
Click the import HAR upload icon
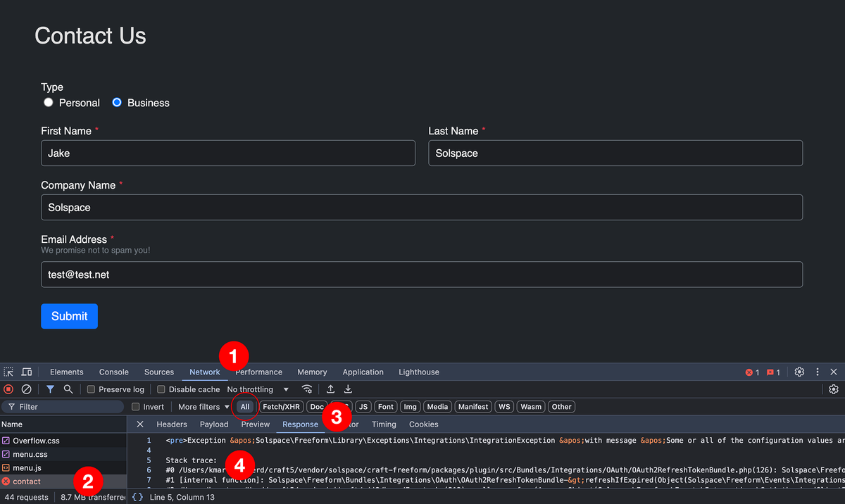(330, 389)
